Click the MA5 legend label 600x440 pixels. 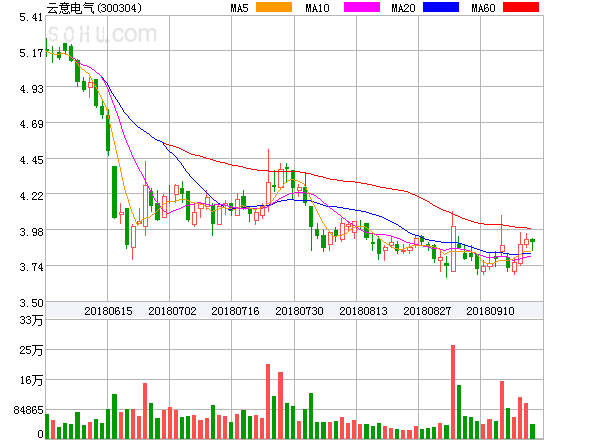239,8
